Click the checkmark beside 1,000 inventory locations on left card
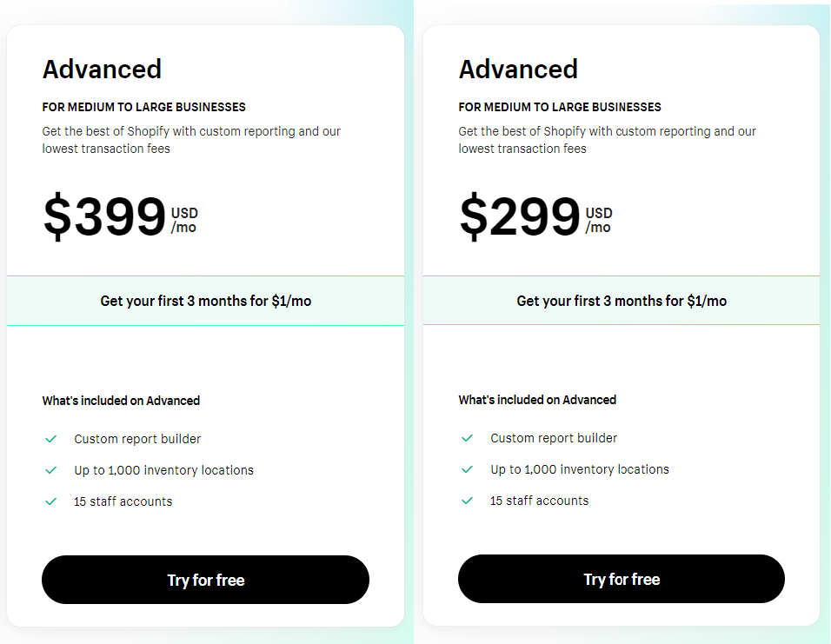This screenshot has width=831, height=644. pos(50,470)
